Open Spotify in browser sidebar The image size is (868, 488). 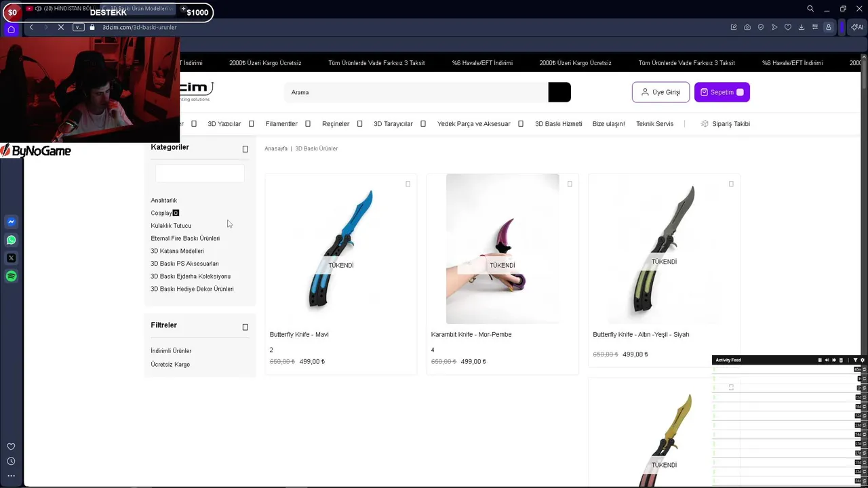pos(11,276)
